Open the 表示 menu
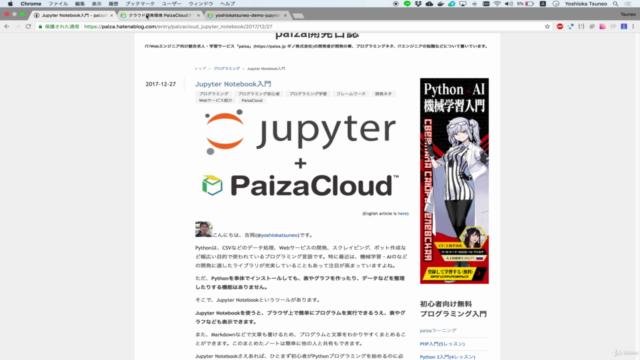 point(96,4)
